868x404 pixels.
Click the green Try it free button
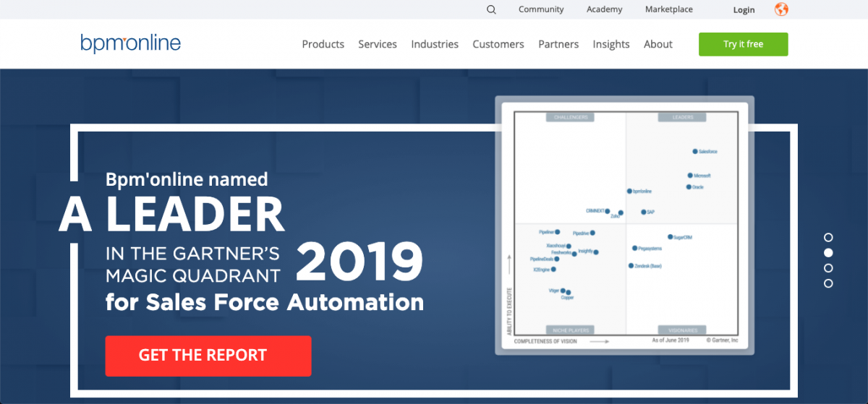pyautogui.click(x=744, y=44)
